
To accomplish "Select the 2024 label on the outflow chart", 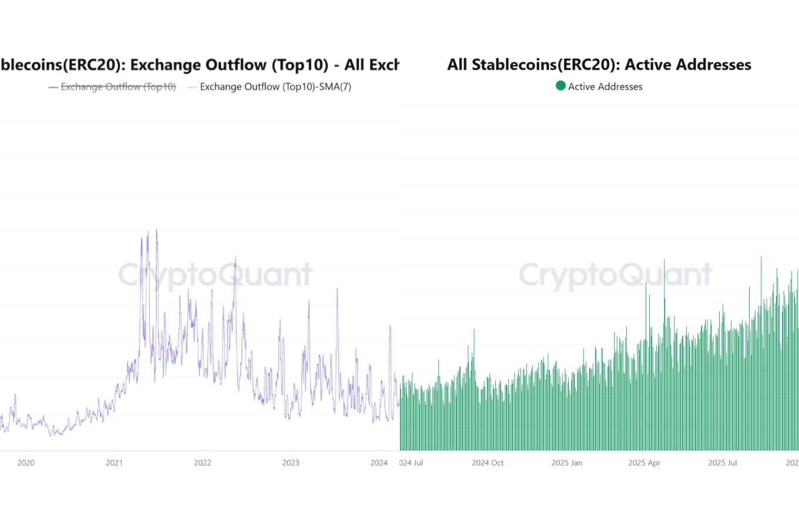I will 379,463.
